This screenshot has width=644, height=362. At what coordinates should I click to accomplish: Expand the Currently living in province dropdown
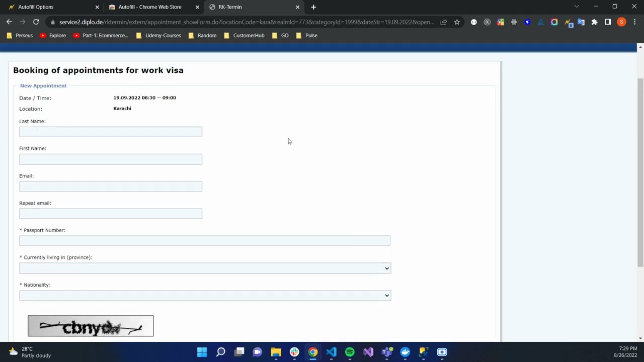pyautogui.click(x=205, y=268)
